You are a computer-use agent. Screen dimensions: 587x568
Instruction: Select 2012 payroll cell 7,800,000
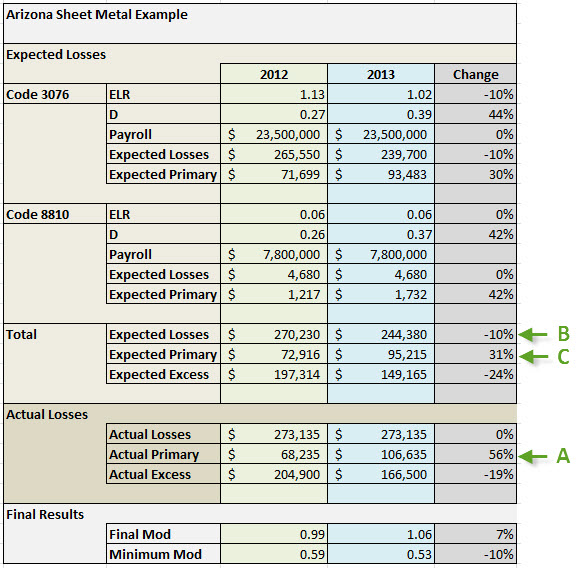[274, 254]
